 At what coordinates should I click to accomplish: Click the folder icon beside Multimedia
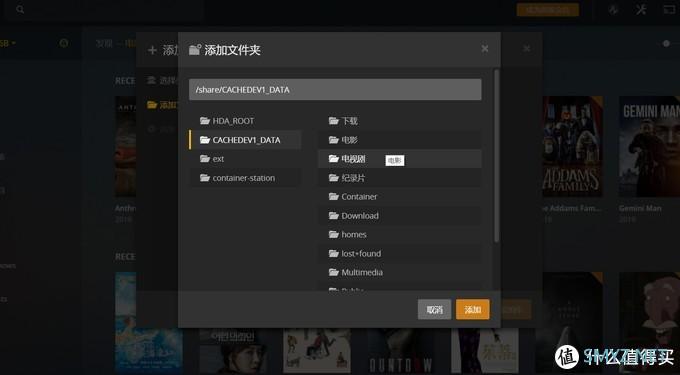tap(333, 272)
